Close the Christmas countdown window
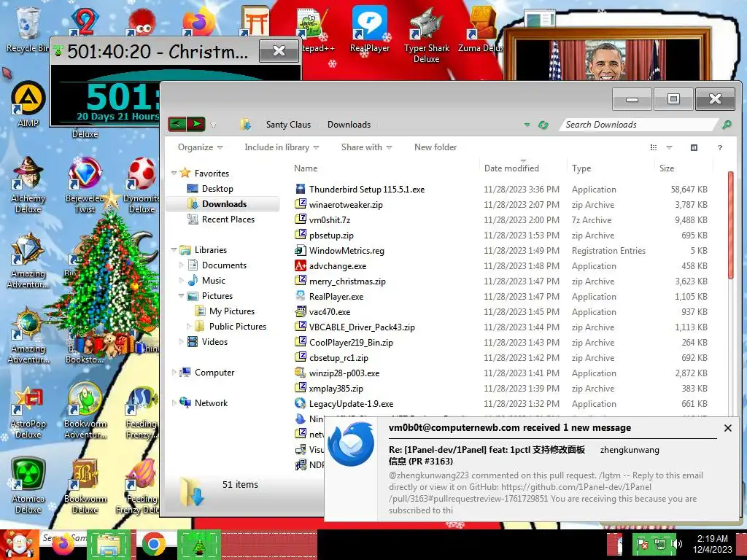Viewport: 747px width, 560px height. point(279,51)
